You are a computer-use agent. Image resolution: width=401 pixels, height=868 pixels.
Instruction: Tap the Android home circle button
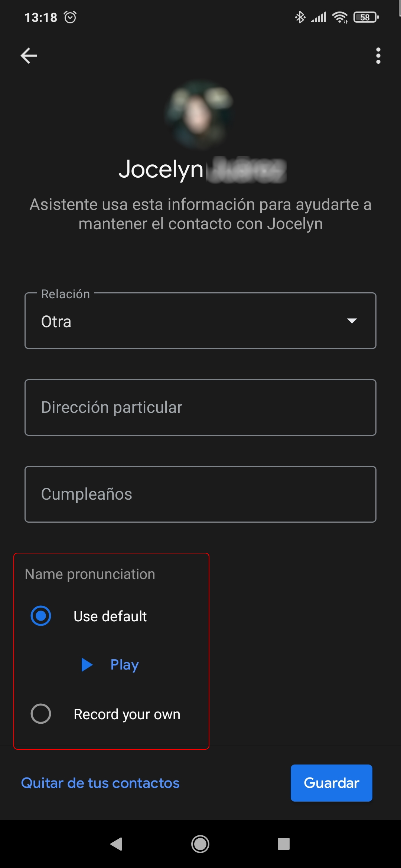point(200,844)
